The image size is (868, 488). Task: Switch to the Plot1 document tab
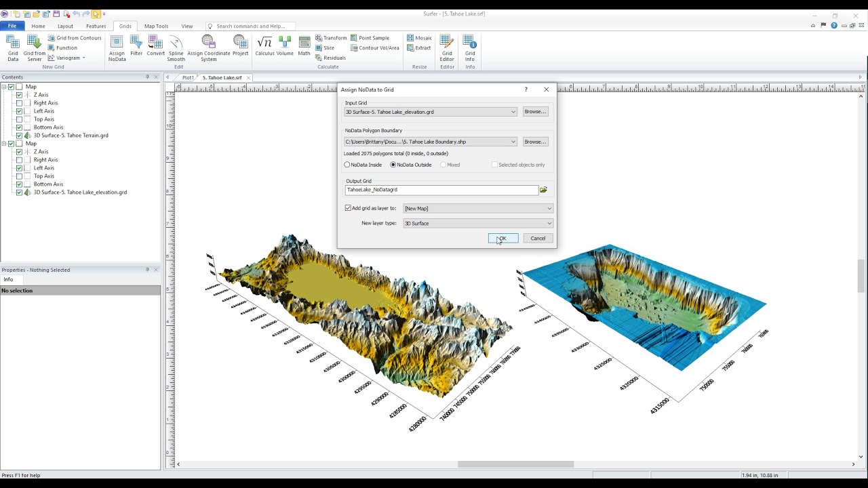[x=188, y=77]
